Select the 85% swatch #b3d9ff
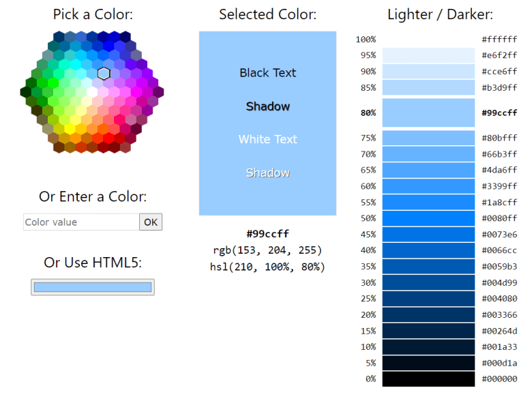Screen dimensions: 532x397 428,87
